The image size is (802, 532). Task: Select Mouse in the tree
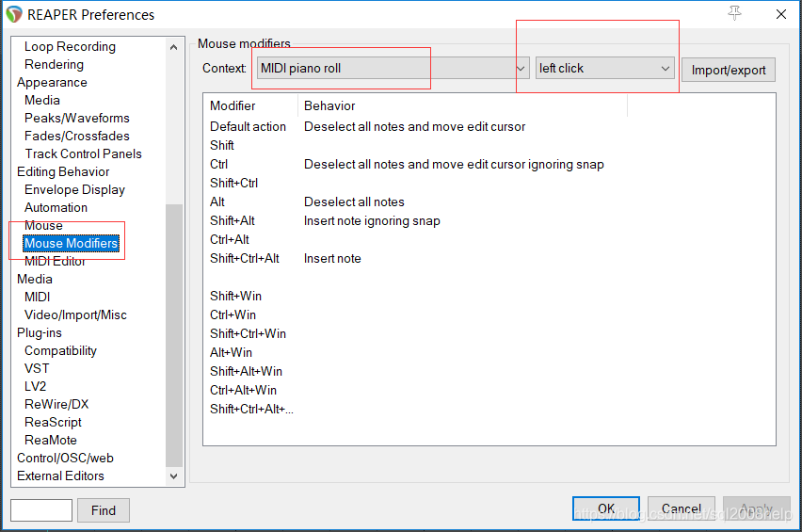pos(43,226)
